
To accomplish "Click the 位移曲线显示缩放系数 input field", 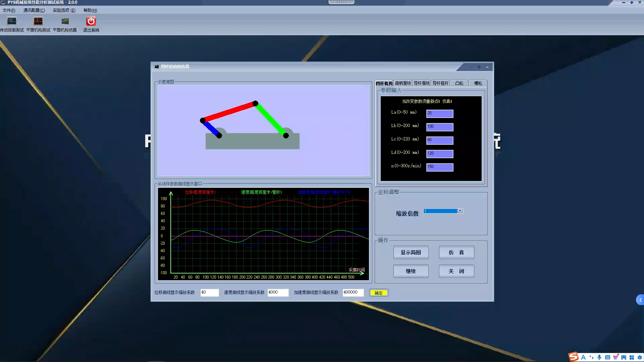I will click(210, 293).
